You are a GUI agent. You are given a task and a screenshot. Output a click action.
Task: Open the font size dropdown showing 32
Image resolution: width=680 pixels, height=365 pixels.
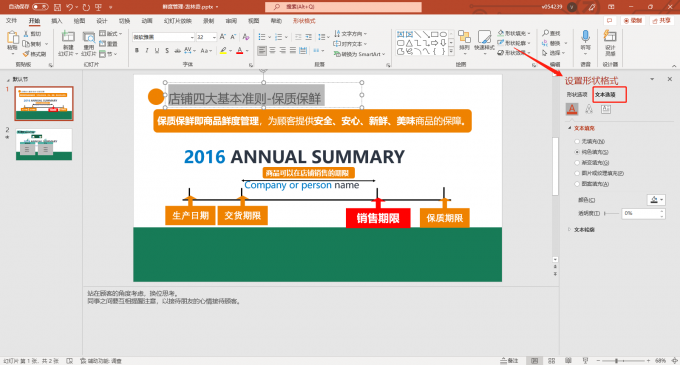click(x=206, y=37)
